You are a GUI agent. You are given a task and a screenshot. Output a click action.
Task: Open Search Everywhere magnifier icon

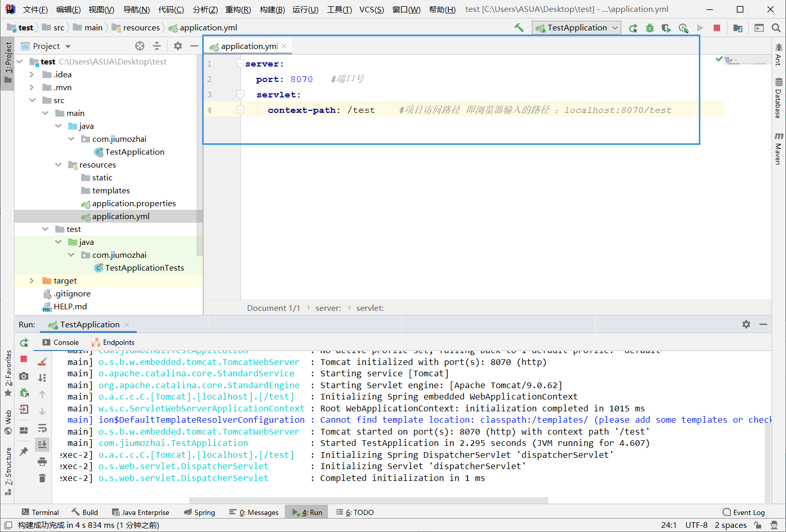776,28
